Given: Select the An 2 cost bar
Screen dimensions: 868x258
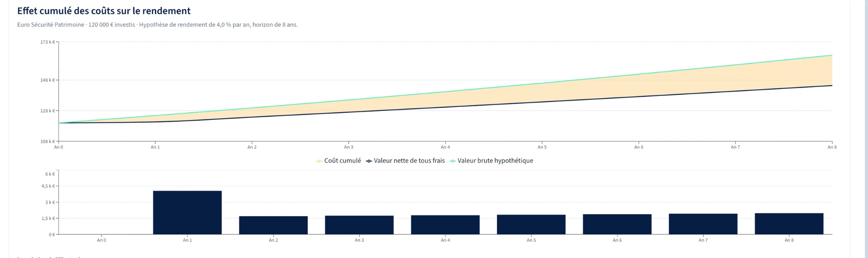Looking at the screenshot, I should [x=274, y=225].
